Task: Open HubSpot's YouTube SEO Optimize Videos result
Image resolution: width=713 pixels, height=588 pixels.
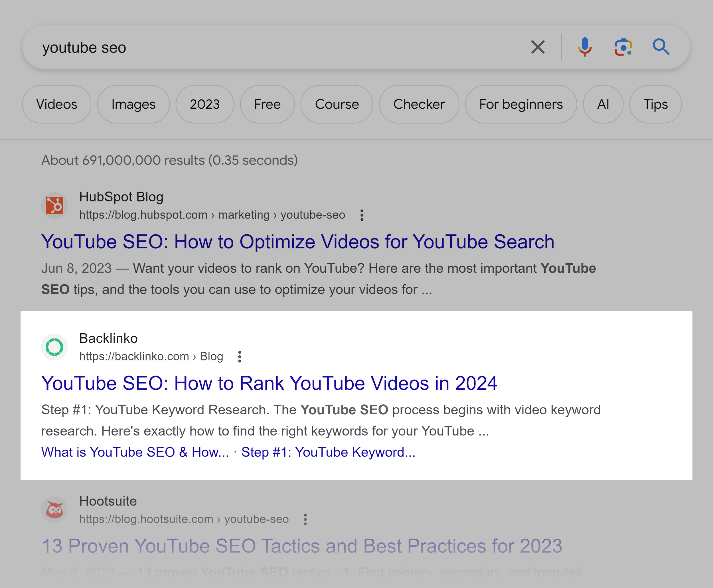Action: (298, 242)
